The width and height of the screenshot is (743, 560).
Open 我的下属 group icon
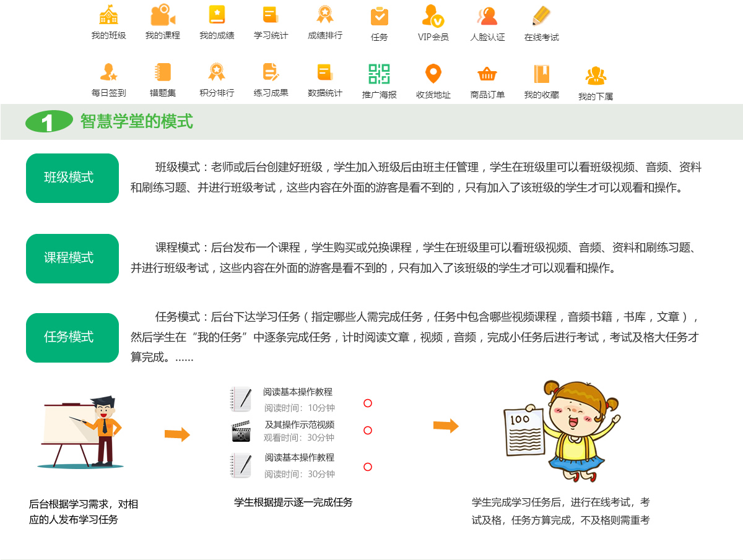pyautogui.click(x=596, y=75)
